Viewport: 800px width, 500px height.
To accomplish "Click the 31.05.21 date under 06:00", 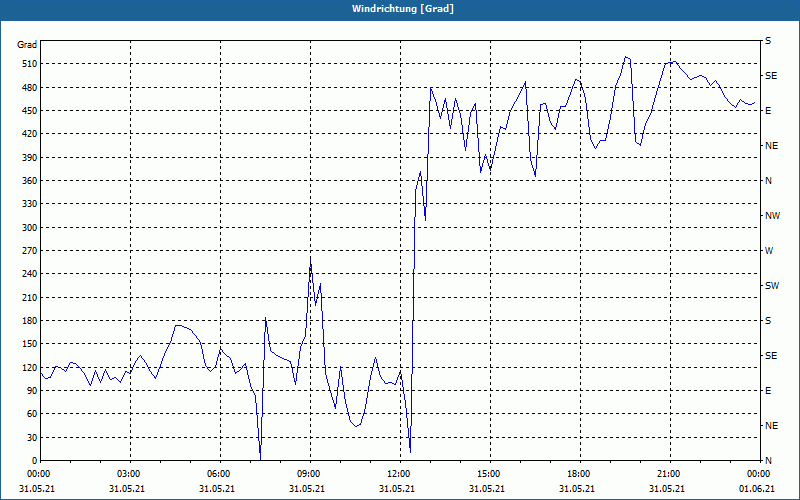I will (217, 488).
